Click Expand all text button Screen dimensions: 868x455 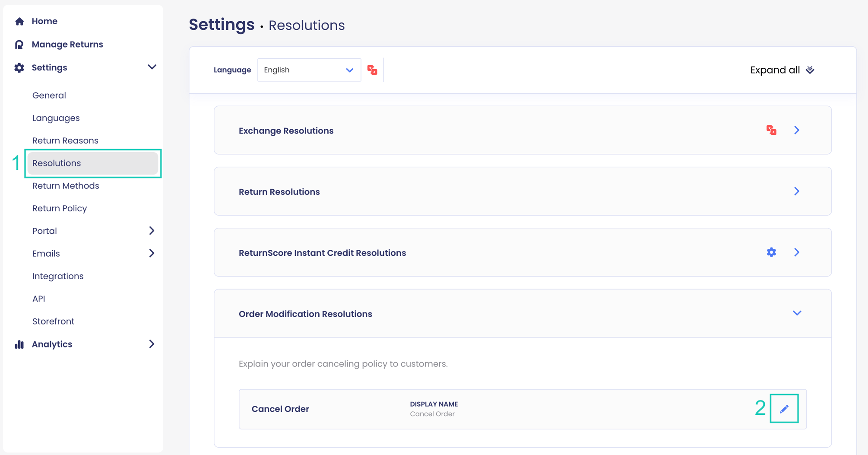tap(775, 70)
